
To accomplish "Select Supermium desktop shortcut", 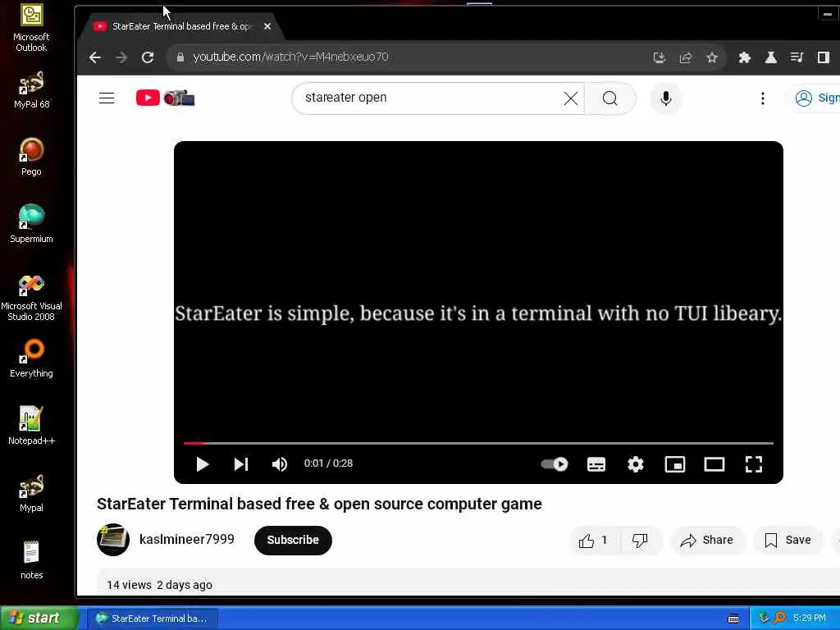I will 32,224.
